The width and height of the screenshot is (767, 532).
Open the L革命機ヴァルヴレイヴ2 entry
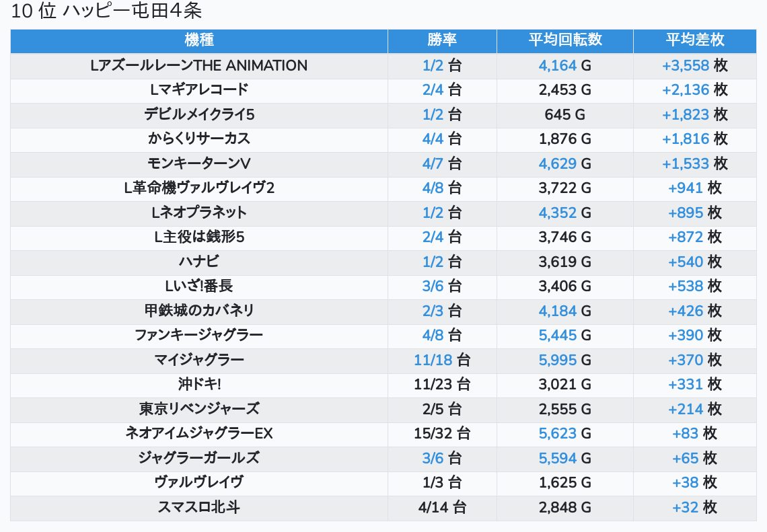point(199,188)
